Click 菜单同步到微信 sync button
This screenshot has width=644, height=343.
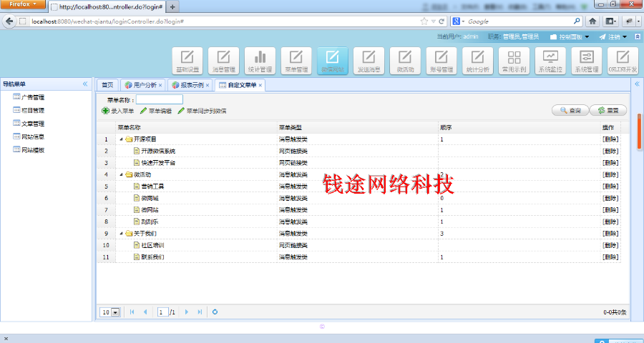(202, 111)
